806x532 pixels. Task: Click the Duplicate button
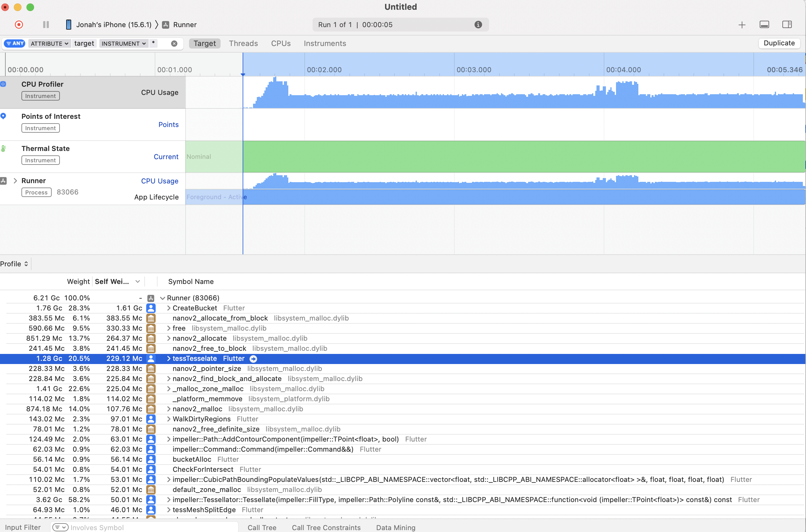[x=779, y=43]
